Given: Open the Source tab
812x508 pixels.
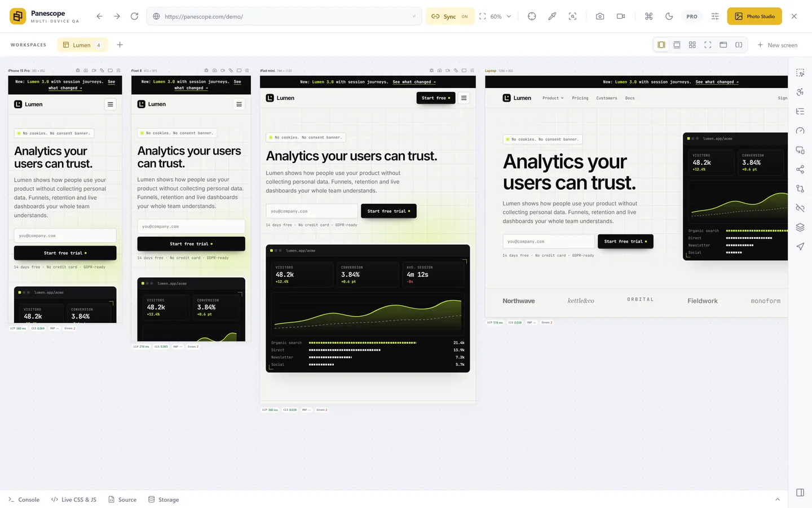Looking at the screenshot, I should point(122,500).
